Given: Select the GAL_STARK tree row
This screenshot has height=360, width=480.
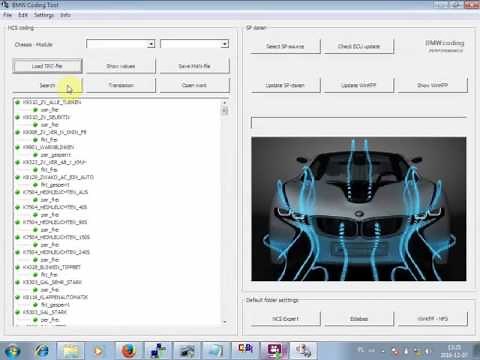Looking at the screenshot, I should click(x=44, y=312).
